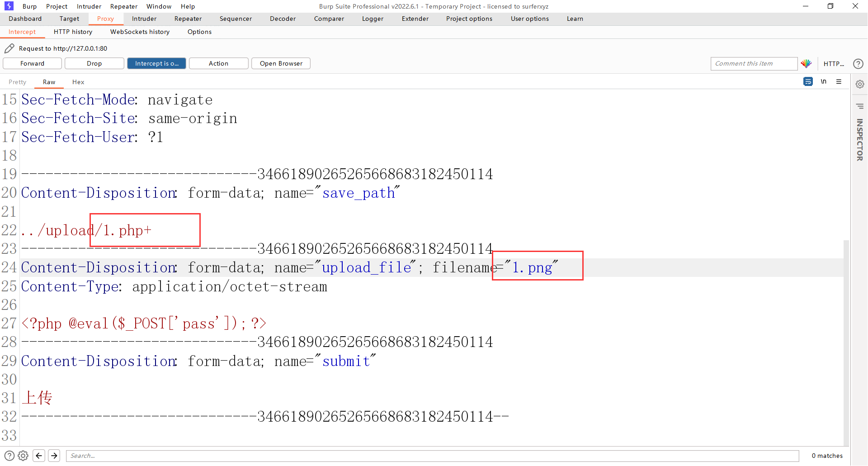Select the Intercept sub-tab
The image size is (868, 466).
coord(22,32)
